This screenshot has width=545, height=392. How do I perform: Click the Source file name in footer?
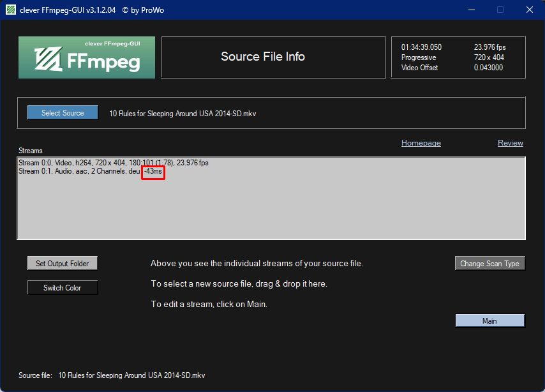point(131,375)
